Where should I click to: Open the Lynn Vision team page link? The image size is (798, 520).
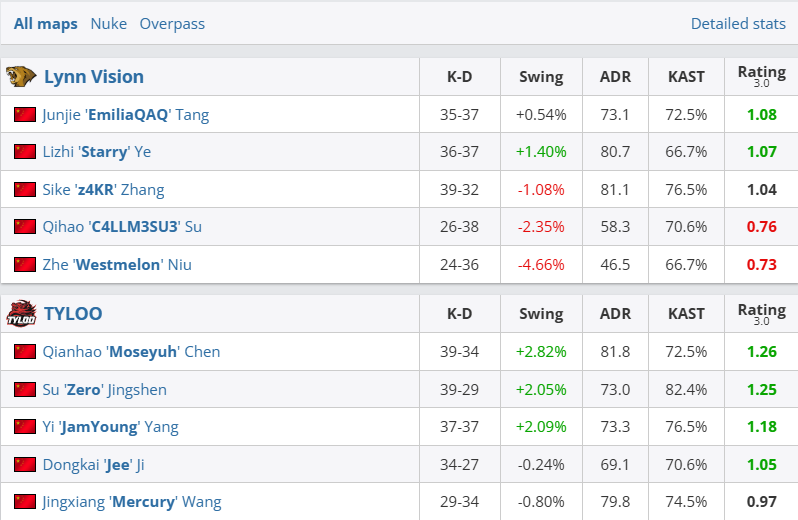pyautogui.click(x=94, y=77)
